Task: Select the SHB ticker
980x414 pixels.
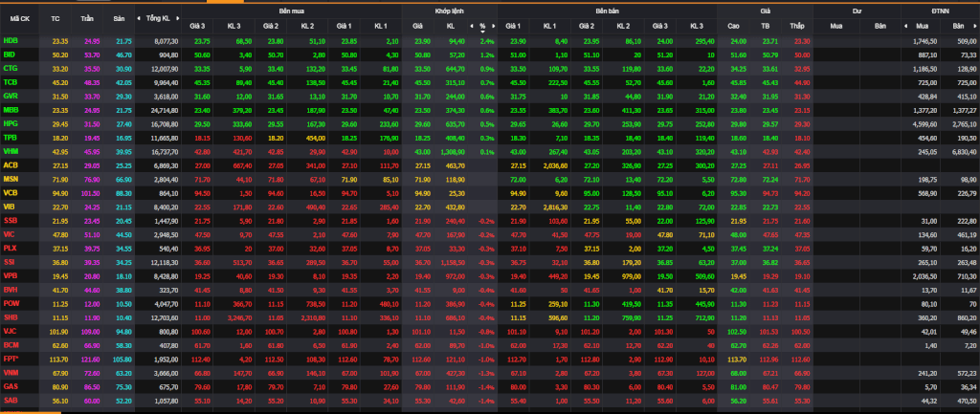Action: point(11,316)
